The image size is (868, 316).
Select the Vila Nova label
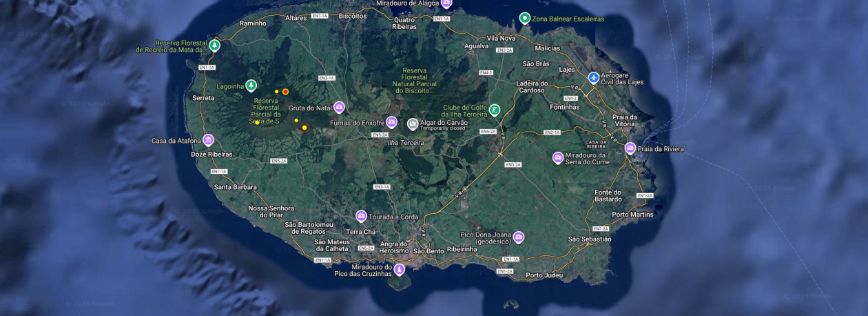pos(501,38)
